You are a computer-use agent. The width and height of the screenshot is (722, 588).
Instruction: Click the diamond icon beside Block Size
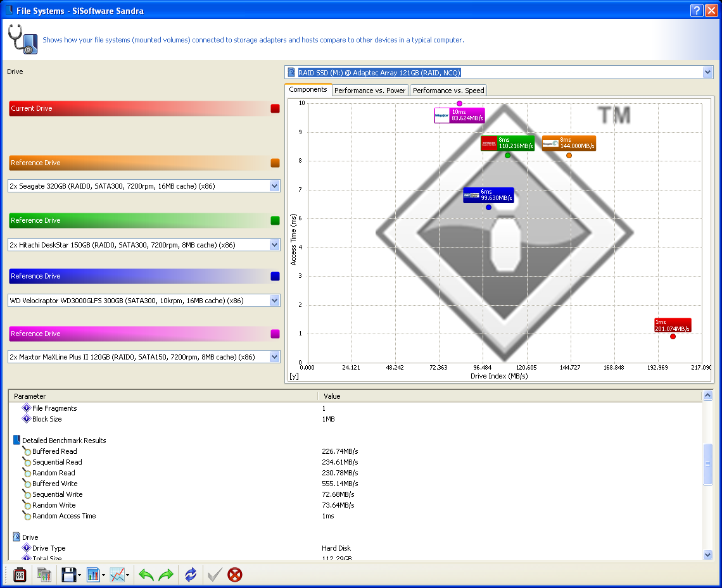(x=27, y=418)
